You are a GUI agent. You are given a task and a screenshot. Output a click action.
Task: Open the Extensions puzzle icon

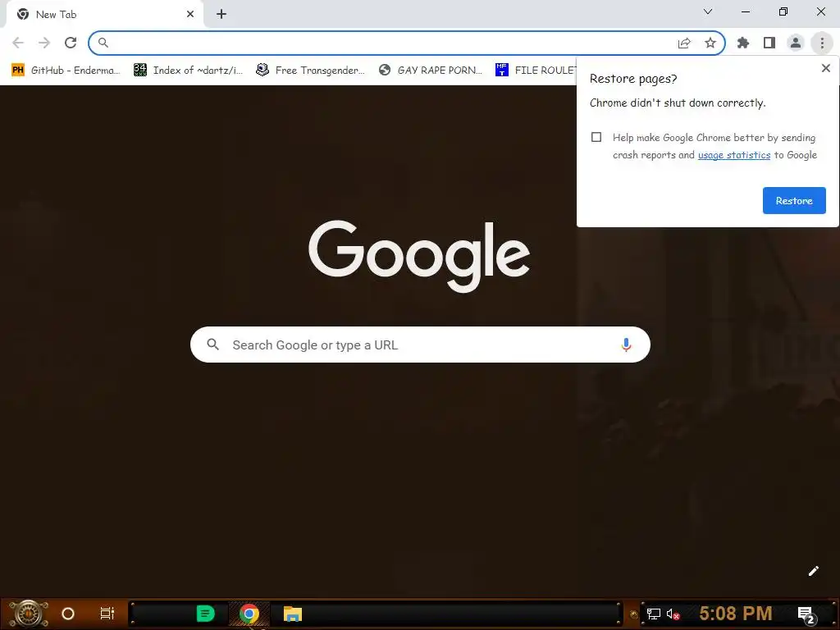tap(743, 43)
